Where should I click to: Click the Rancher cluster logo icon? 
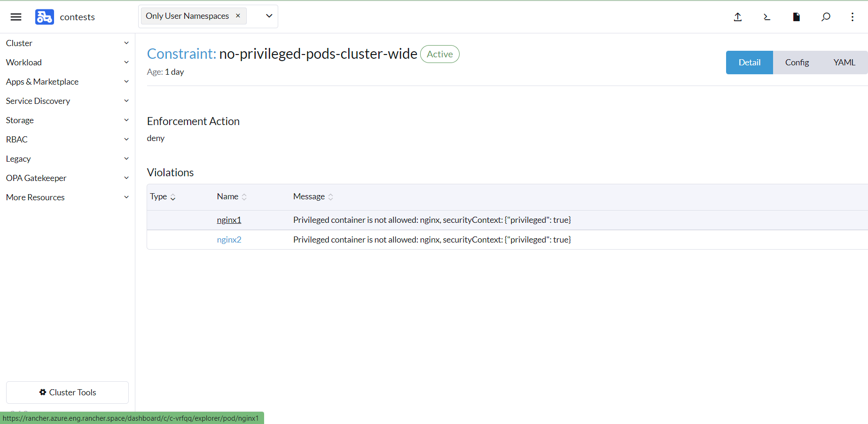click(44, 17)
